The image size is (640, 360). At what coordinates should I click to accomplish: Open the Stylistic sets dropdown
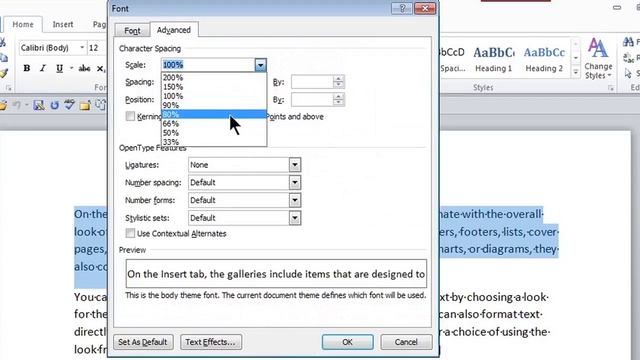[x=295, y=218]
